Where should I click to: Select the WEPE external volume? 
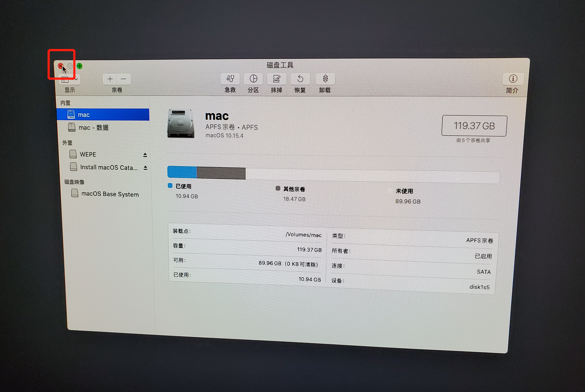[x=105, y=154]
